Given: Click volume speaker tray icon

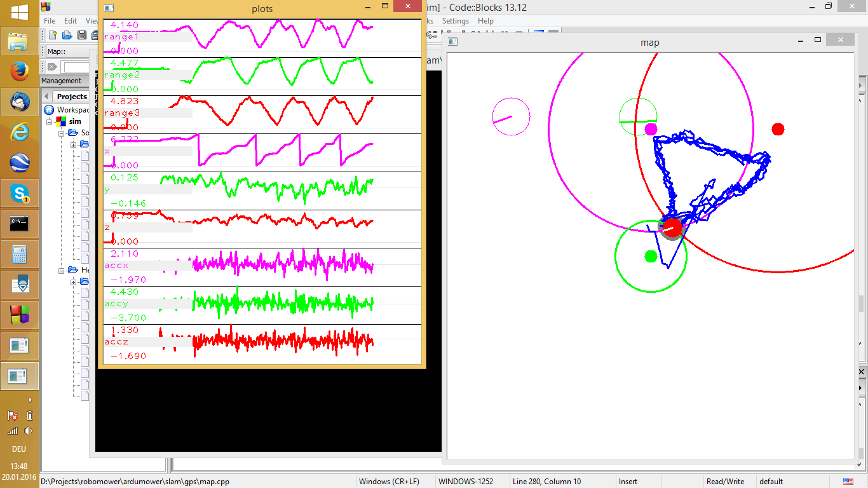Looking at the screenshot, I should (29, 431).
